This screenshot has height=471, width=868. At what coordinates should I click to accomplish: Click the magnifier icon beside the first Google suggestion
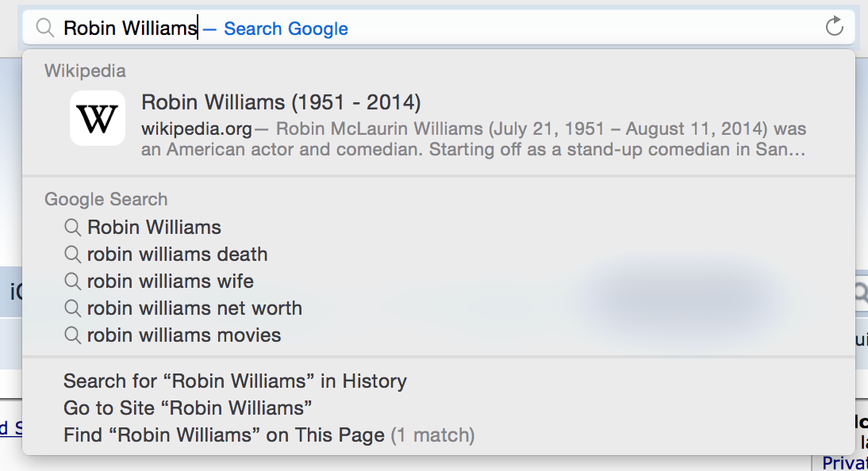tap(73, 228)
